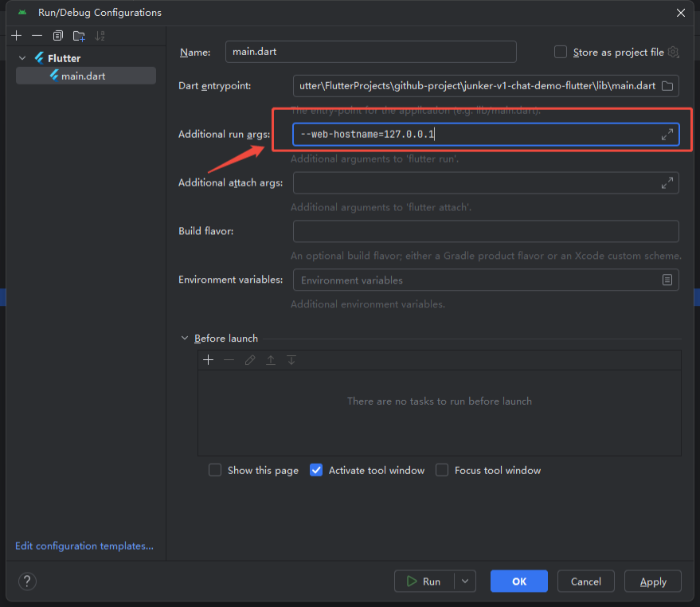
Task: Click the Apply button
Action: [652, 582]
